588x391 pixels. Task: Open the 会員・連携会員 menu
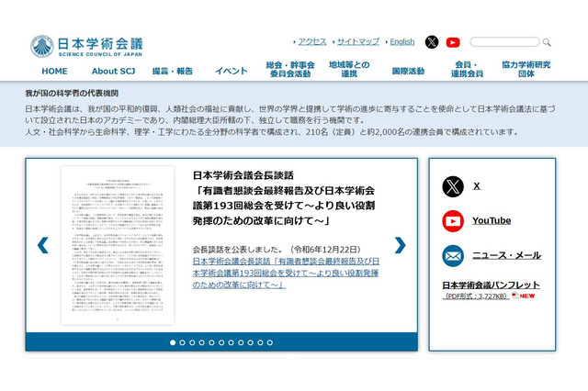tap(467, 69)
